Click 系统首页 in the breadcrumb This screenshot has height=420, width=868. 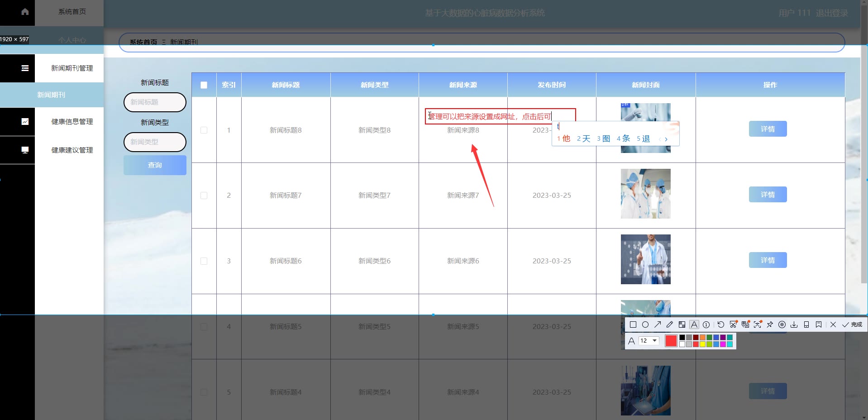click(143, 42)
